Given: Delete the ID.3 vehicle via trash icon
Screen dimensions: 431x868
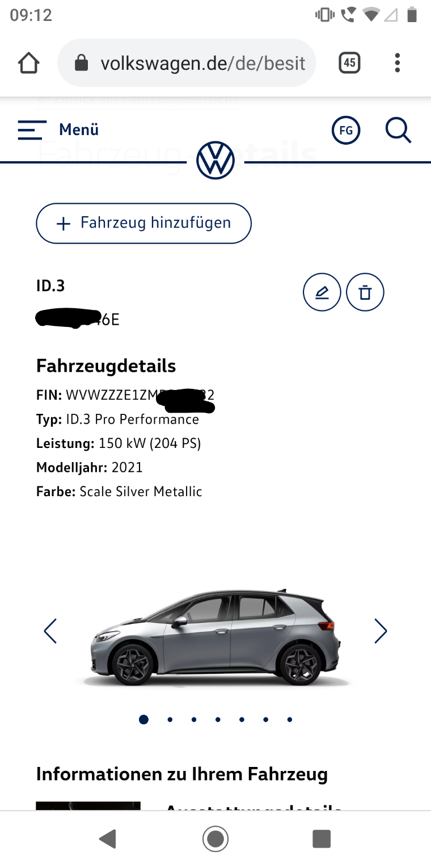Looking at the screenshot, I should (x=365, y=292).
